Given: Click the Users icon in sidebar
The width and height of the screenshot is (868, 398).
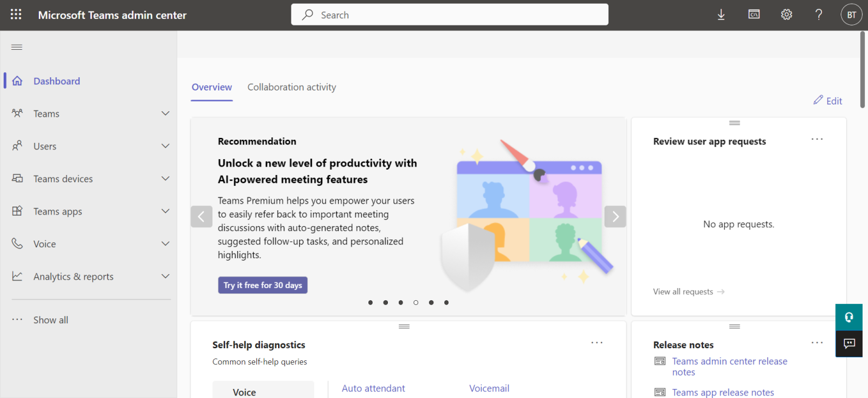Looking at the screenshot, I should click(x=17, y=146).
